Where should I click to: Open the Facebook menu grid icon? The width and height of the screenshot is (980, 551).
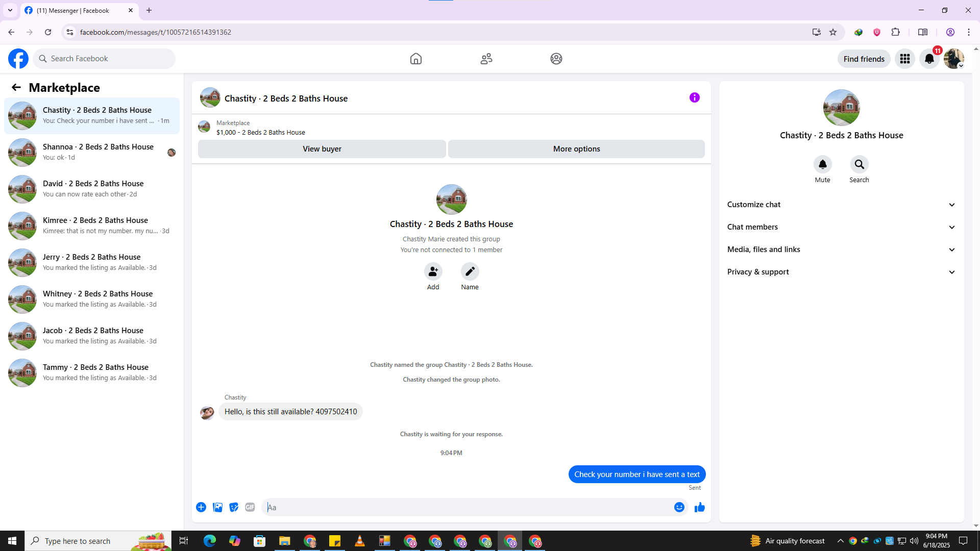905,59
